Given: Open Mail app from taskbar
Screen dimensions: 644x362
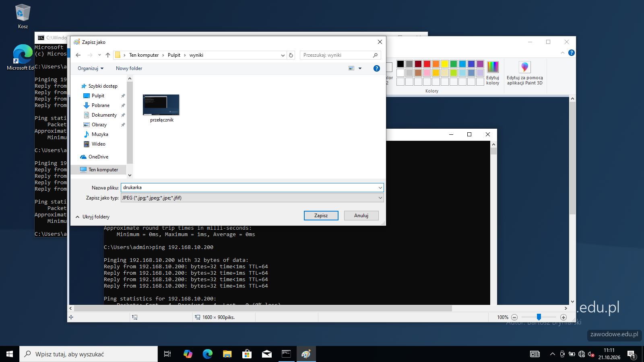Looking at the screenshot, I should pyautogui.click(x=266, y=354).
